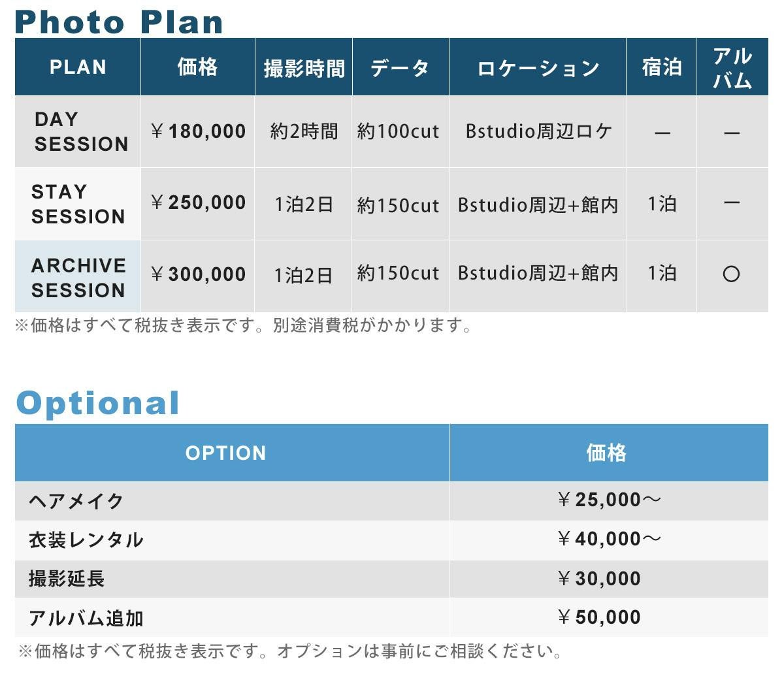Click the ￥180,000 price cell
The height and width of the screenshot is (678, 784).
click(198, 131)
